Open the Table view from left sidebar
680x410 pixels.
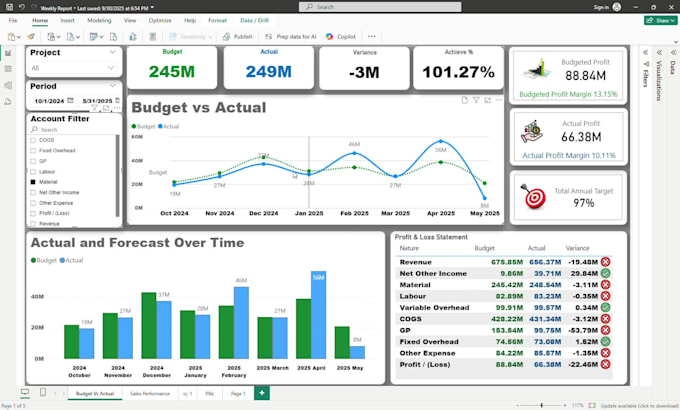pos(8,69)
